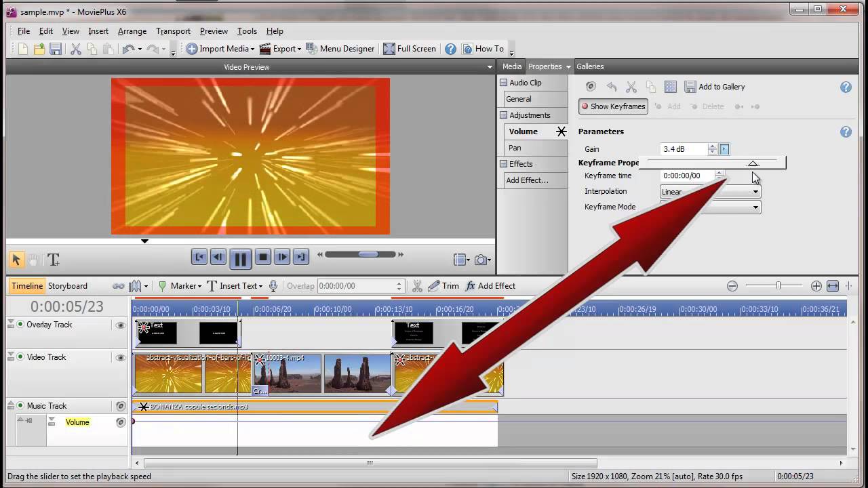Mute the Music Track speaker icon

click(x=121, y=407)
